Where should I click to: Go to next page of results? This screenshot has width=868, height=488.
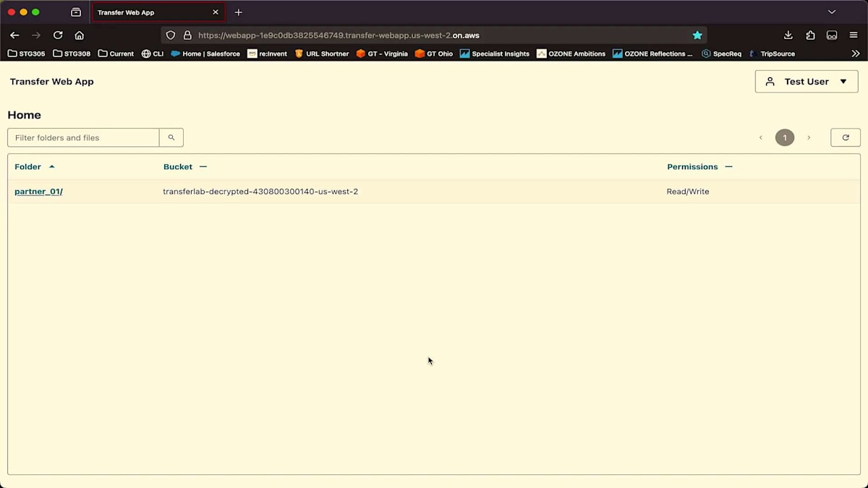[x=809, y=137]
